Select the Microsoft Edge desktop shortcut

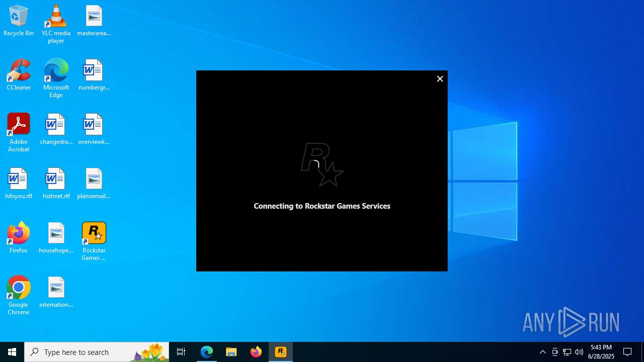point(56,78)
